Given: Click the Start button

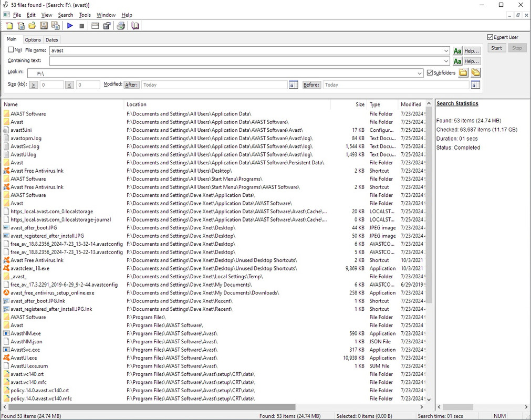Looking at the screenshot, I should pos(496,48).
